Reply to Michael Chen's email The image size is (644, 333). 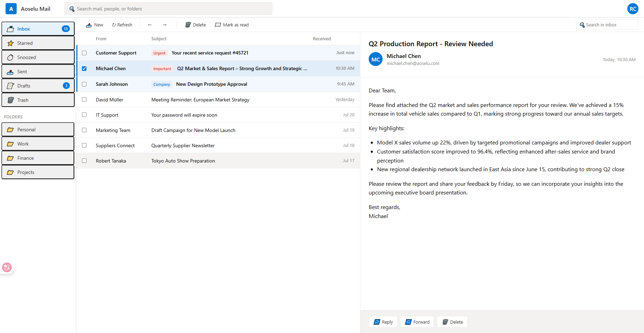coord(383,322)
